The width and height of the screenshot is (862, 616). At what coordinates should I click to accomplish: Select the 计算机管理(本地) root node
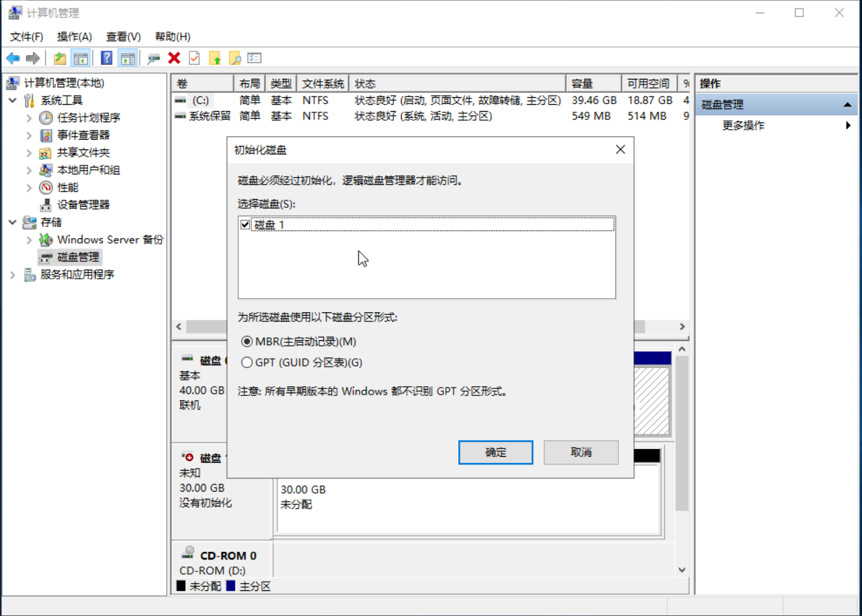pyautogui.click(x=64, y=83)
